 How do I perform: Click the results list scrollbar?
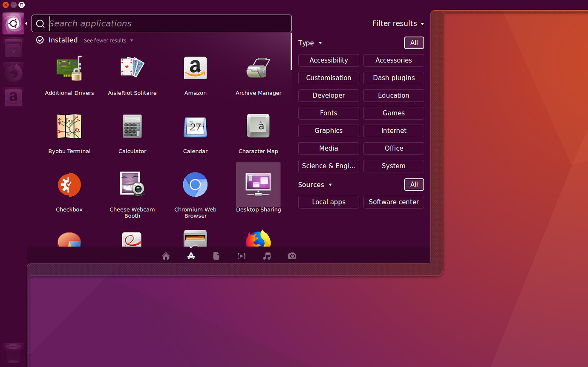(291, 51)
